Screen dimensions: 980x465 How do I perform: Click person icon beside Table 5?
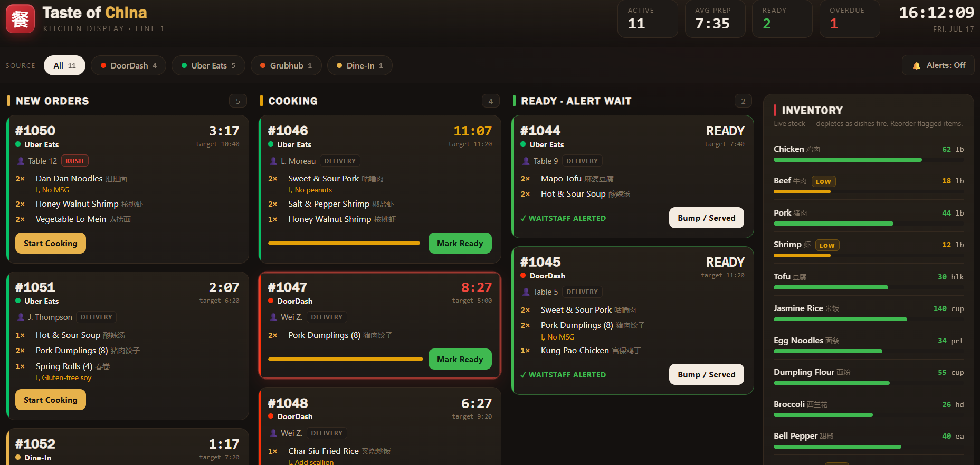[526, 292]
